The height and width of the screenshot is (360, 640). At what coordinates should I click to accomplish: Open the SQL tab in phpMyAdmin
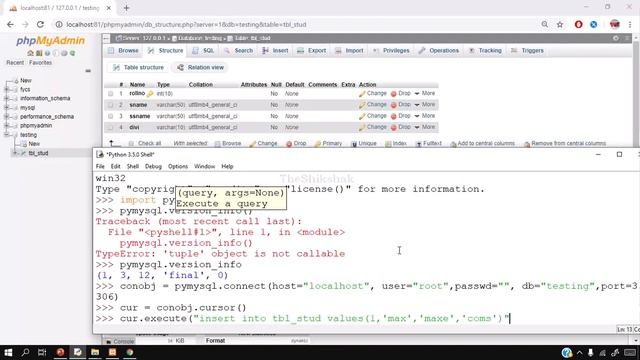(203, 51)
